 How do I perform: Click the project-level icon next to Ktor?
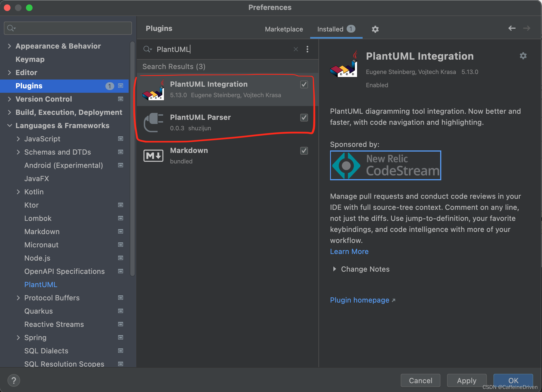tap(121, 205)
